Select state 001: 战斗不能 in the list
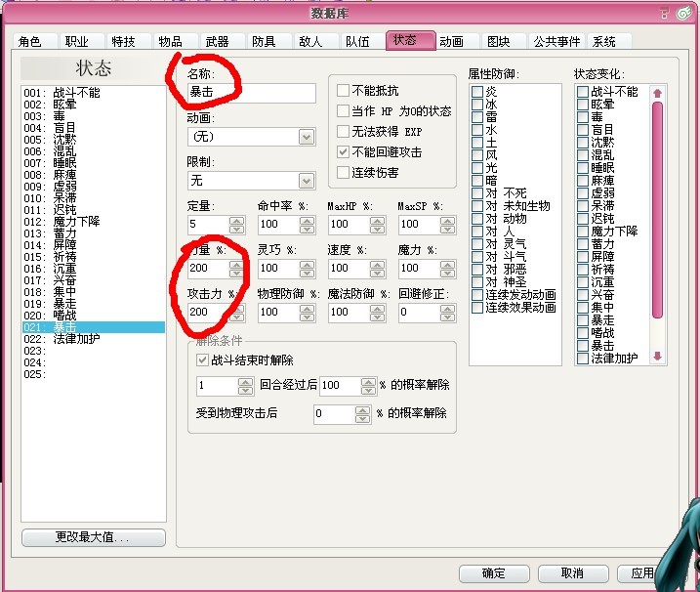Screen dimensions: 700x592 click(94, 93)
